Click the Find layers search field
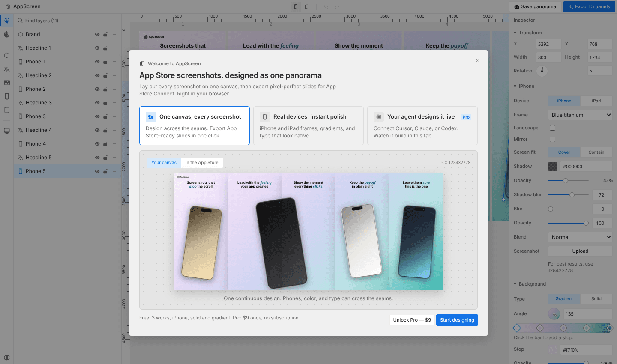Screen dimensions: 617x364 [x=69, y=21]
